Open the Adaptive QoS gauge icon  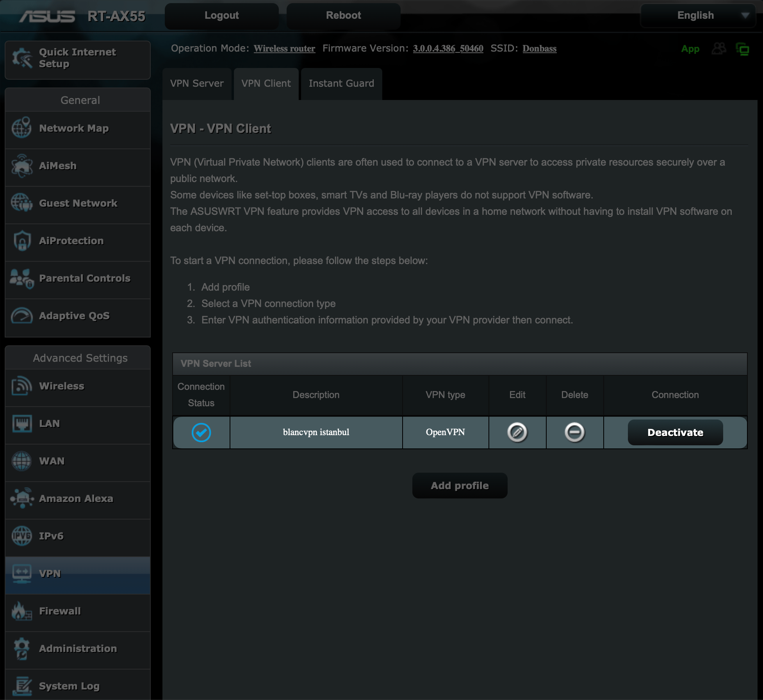[21, 316]
